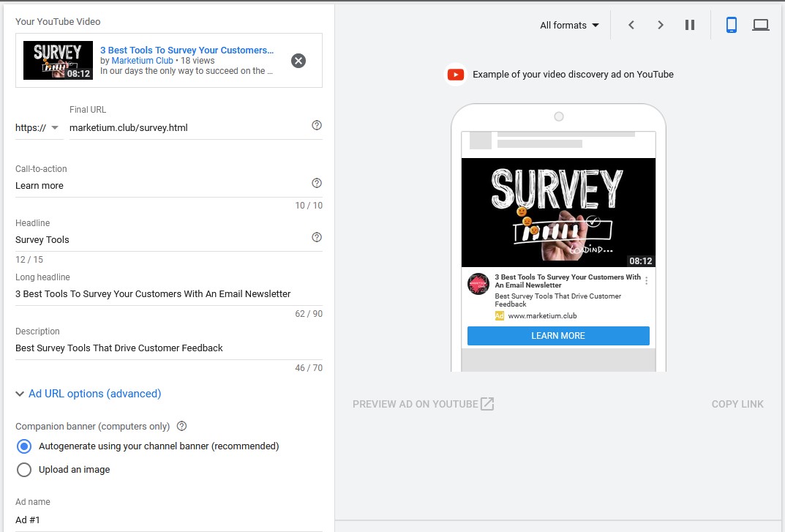Screen dimensions: 785x532
Task: Pause the ad preview rotation
Action: click(x=690, y=25)
